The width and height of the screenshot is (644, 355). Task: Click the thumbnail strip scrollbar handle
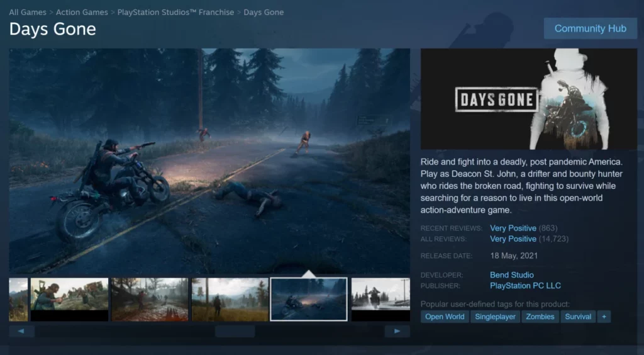[x=235, y=331]
